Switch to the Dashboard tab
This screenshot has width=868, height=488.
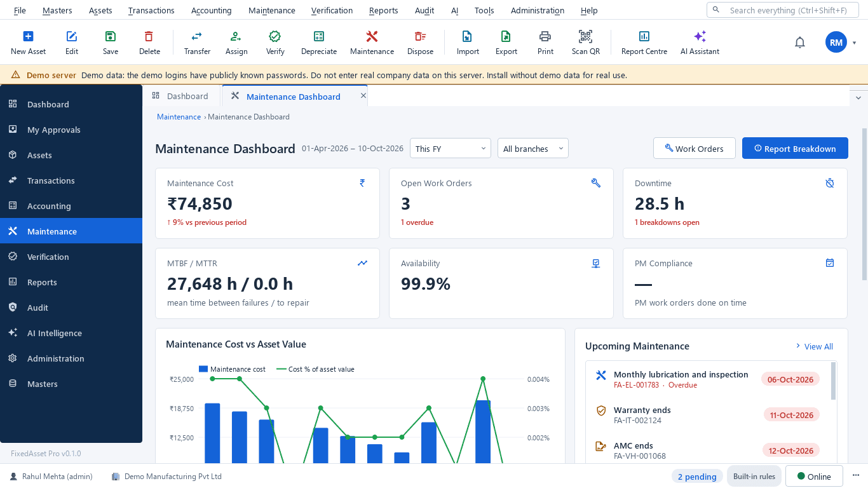point(182,96)
